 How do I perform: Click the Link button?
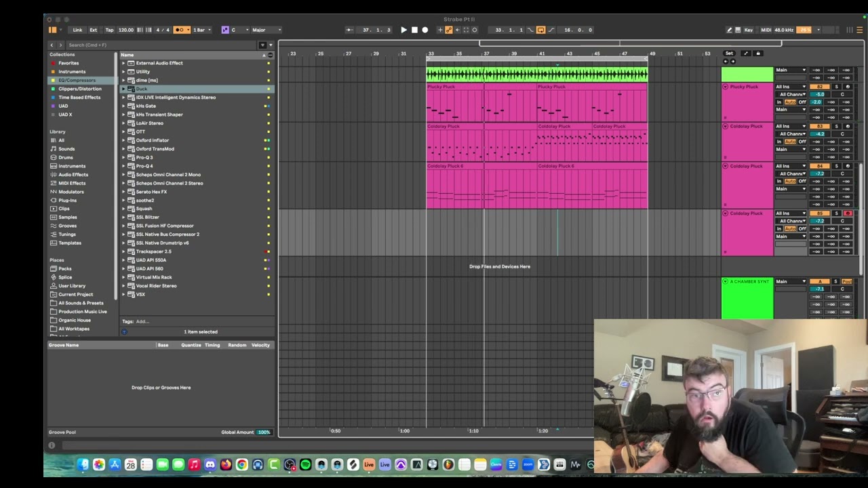[x=78, y=30]
